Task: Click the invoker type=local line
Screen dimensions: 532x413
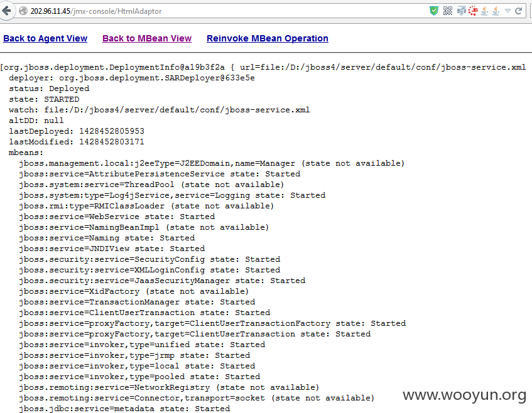Action: pyautogui.click(x=137, y=366)
